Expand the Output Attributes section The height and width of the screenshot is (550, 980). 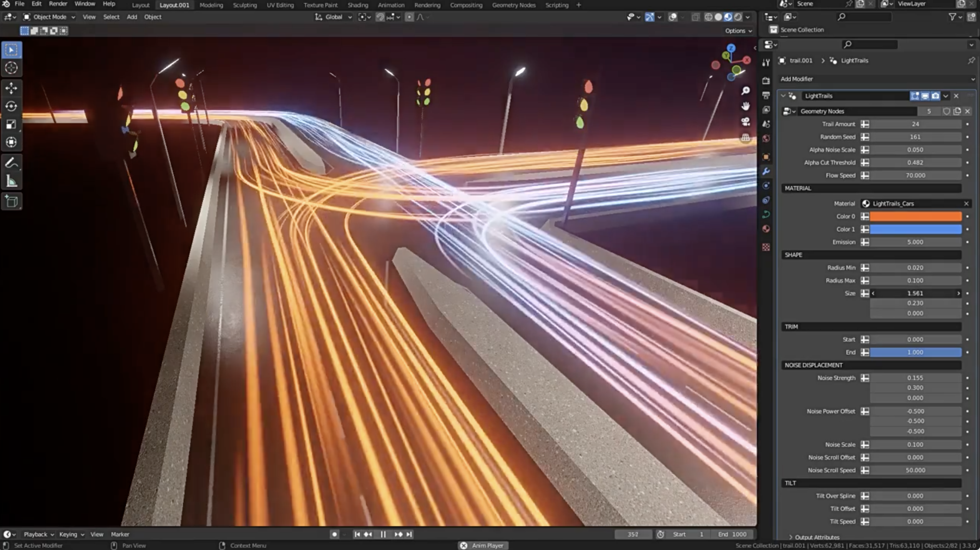817,537
